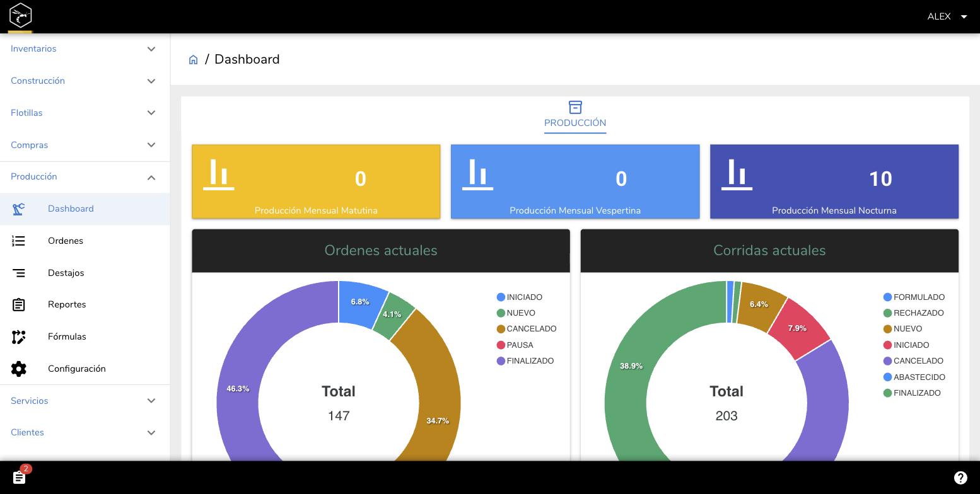
Task: Toggle RECHAZADO legend in Corridas actuales
Action: click(x=913, y=313)
